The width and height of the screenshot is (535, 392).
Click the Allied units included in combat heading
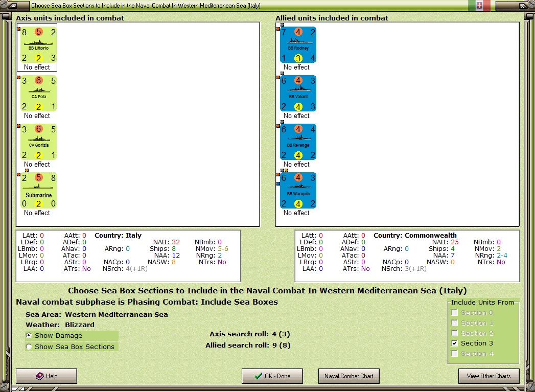332,18
